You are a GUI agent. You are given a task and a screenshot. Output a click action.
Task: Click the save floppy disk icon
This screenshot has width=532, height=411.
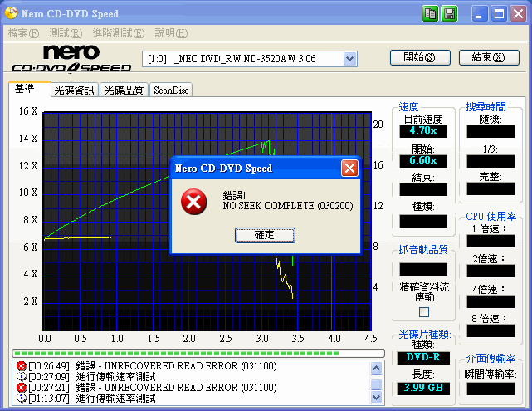tap(449, 14)
